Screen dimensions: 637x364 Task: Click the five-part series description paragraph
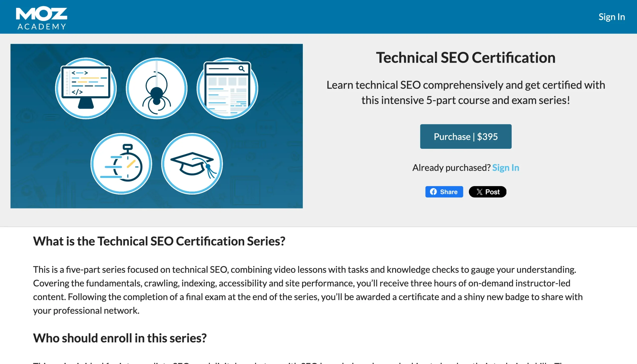pyautogui.click(x=308, y=290)
